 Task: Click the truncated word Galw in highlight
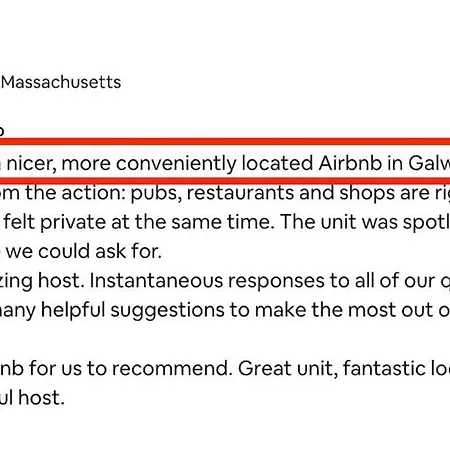pyautogui.click(x=429, y=163)
